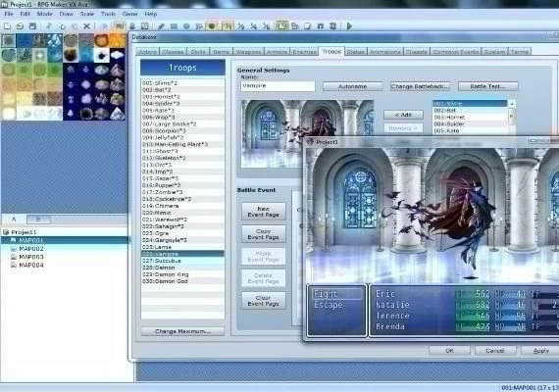Set map zoom to 1/1 scale
This screenshot has height=392, width=559.
click(x=229, y=26)
